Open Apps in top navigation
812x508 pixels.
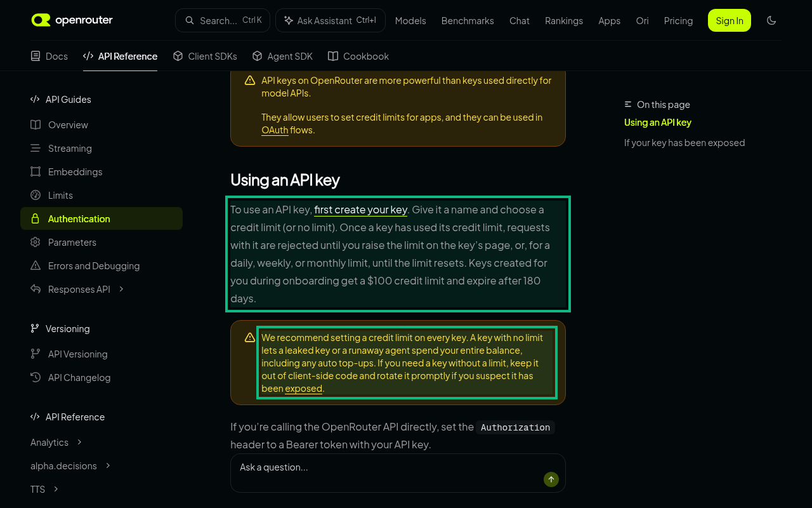(610, 21)
